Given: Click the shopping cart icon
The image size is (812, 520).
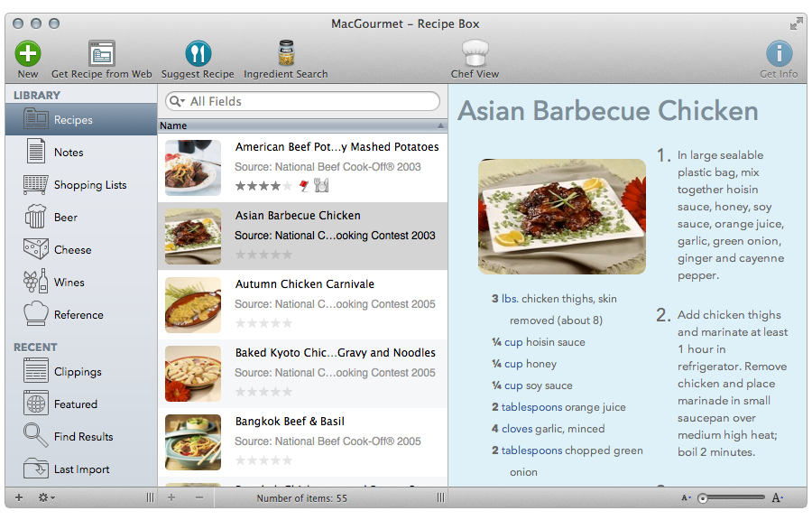Looking at the screenshot, I should pos(36,184).
